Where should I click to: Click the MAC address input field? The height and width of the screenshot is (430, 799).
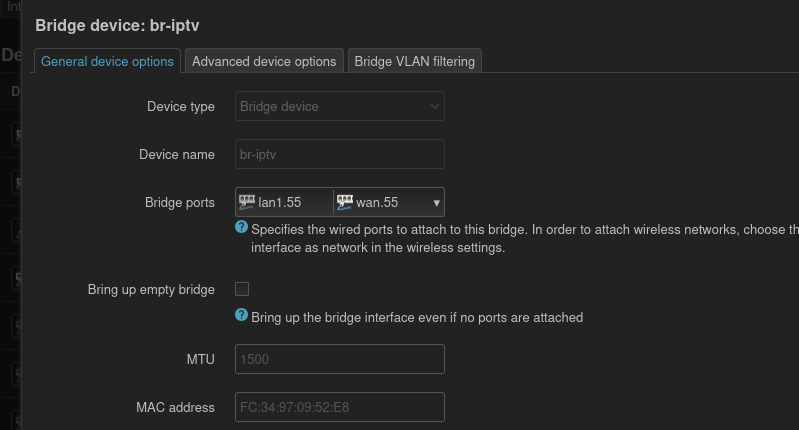(x=339, y=407)
